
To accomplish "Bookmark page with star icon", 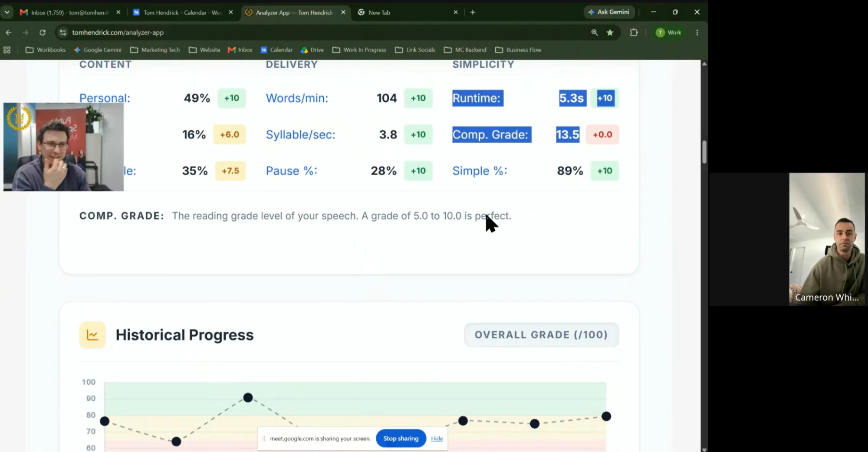I will [x=610, y=33].
